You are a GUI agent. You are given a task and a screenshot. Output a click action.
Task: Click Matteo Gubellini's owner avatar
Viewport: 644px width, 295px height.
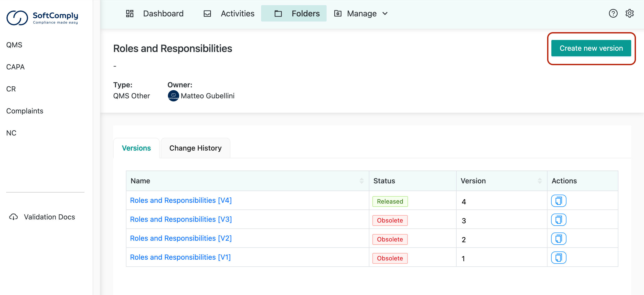173,96
